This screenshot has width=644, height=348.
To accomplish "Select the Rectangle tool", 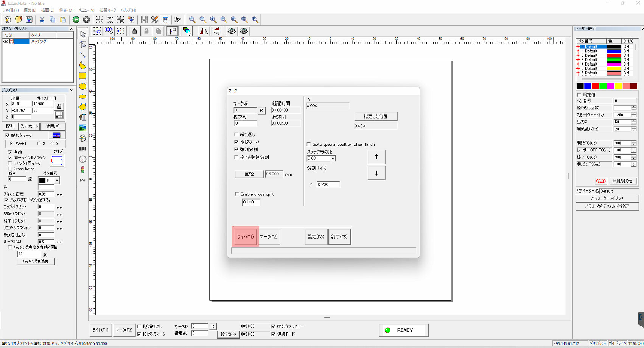I will point(82,76).
